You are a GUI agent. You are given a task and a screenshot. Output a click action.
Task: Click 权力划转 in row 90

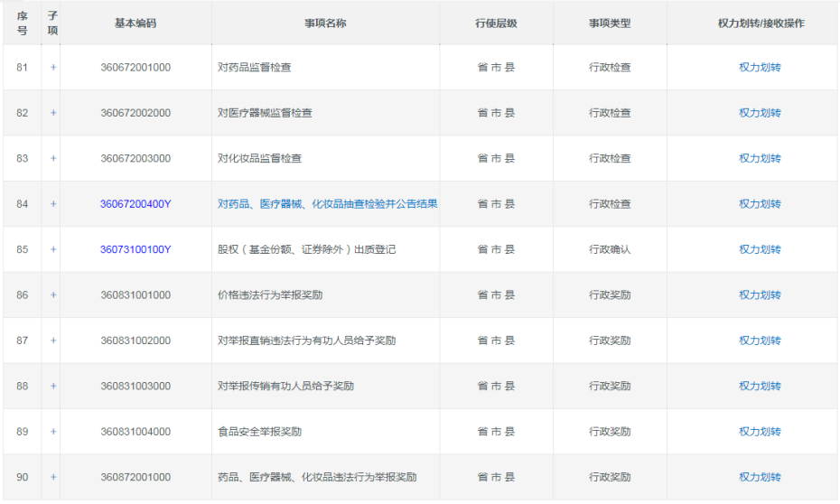pos(760,477)
